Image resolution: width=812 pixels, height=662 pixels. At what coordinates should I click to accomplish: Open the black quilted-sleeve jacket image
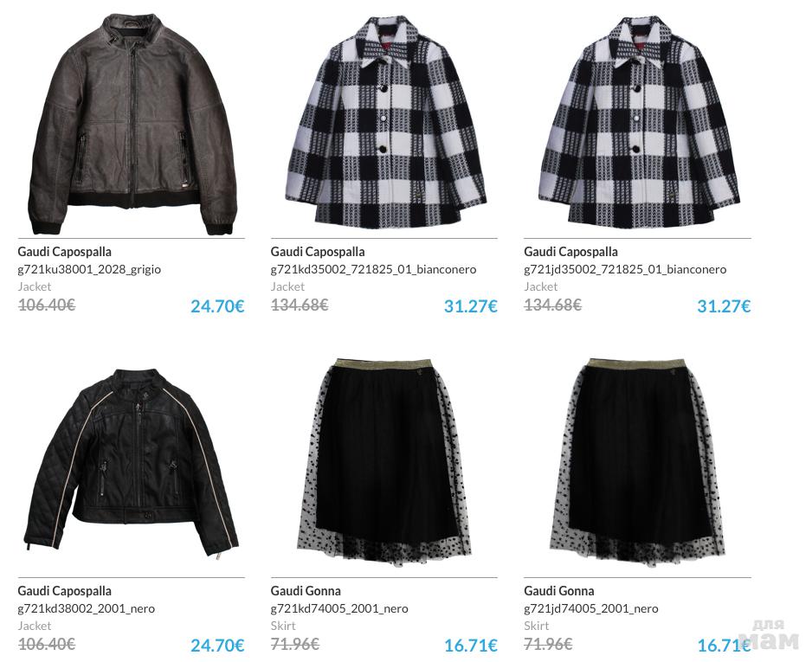tap(131, 462)
